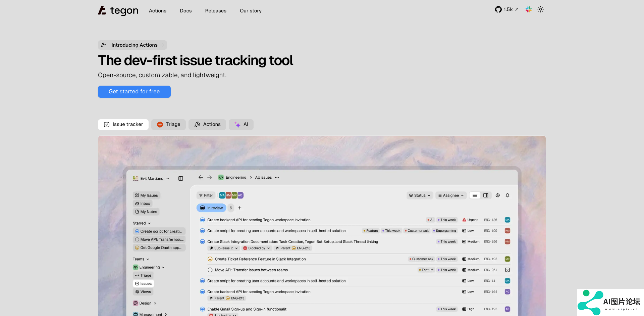Open the Docs nav link

coord(186,11)
